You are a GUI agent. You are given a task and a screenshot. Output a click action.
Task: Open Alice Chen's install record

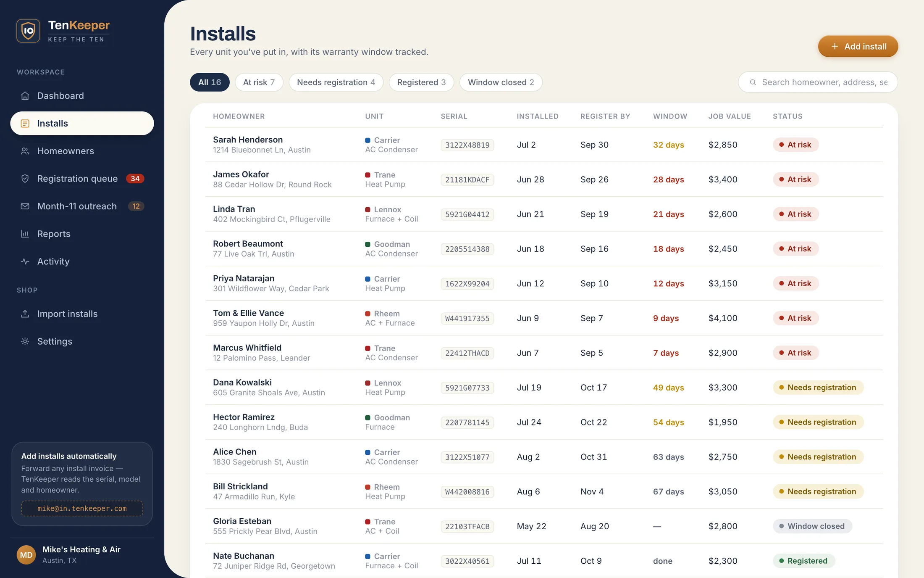click(x=544, y=457)
